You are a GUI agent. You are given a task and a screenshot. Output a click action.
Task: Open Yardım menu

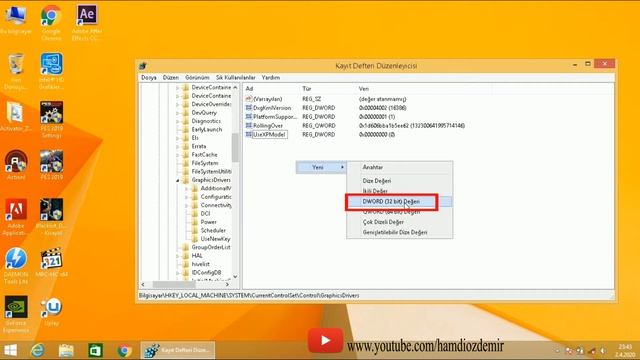tap(271, 78)
